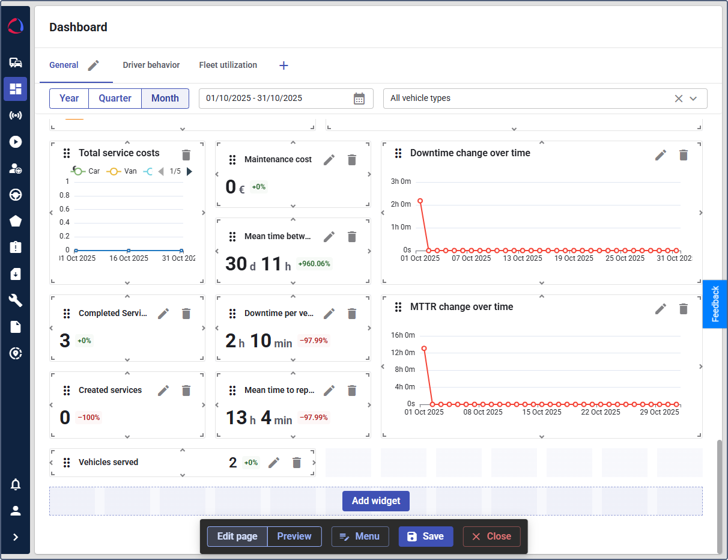
Task: Expand the All vehicle types dropdown
Action: pyautogui.click(x=693, y=99)
